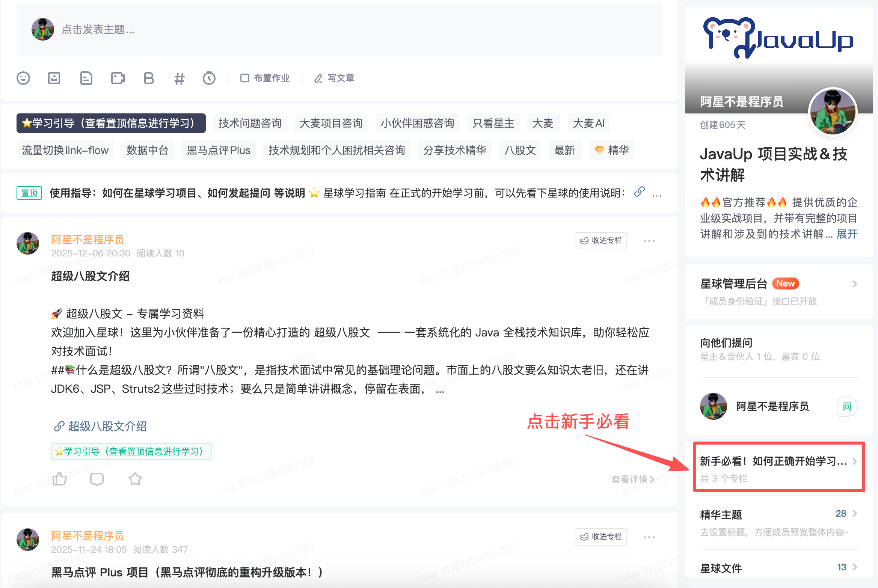Open comments on 超级八股文介绍 post

[x=97, y=479]
